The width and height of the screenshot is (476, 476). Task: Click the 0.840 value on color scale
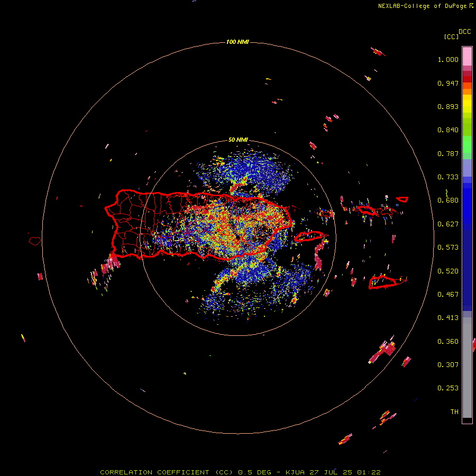(x=448, y=130)
